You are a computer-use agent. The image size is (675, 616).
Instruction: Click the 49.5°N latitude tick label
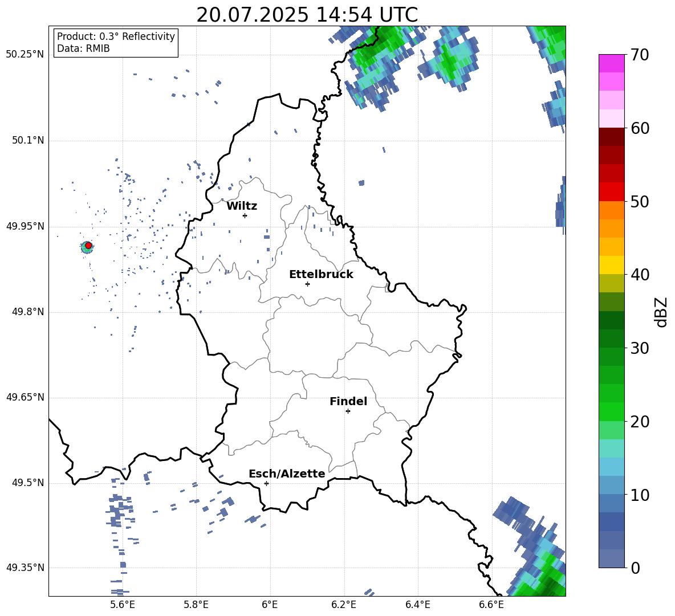[28, 483]
